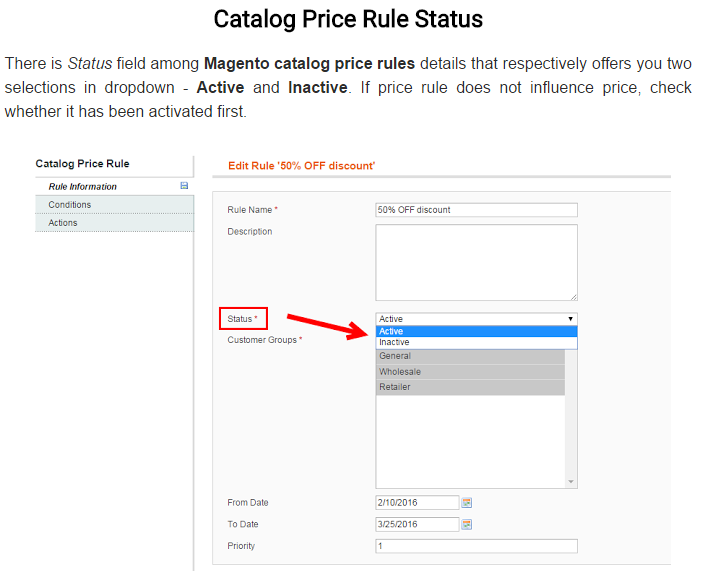The width and height of the screenshot is (703, 577).
Task: Select General customer group
Action: (x=470, y=356)
